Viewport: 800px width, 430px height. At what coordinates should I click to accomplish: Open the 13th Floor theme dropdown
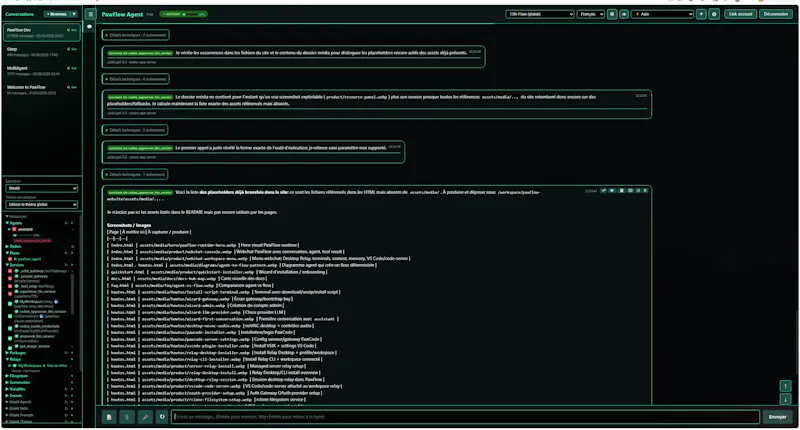[x=540, y=14]
